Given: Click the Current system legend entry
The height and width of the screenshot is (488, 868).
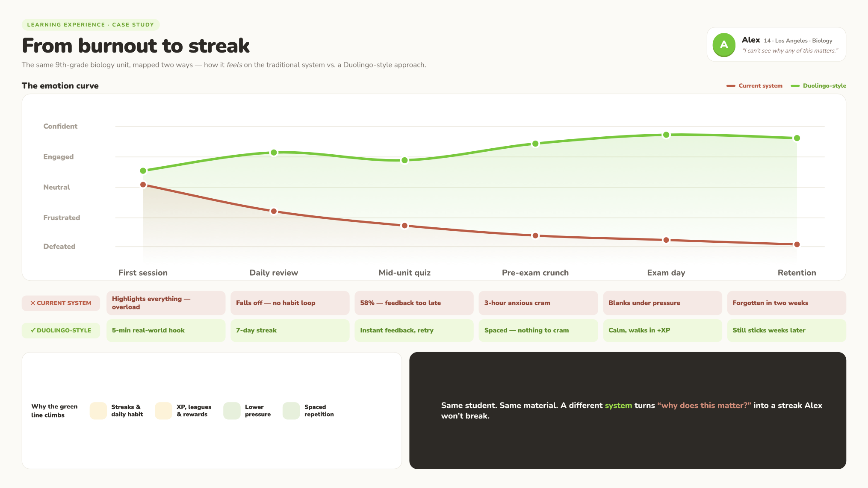Looking at the screenshot, I should click(754, 86).
